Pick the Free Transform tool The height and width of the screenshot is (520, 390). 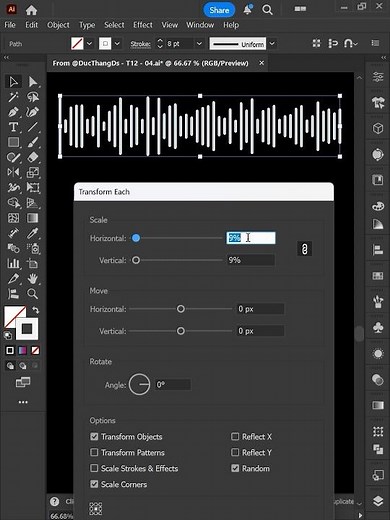coord(33,187)
